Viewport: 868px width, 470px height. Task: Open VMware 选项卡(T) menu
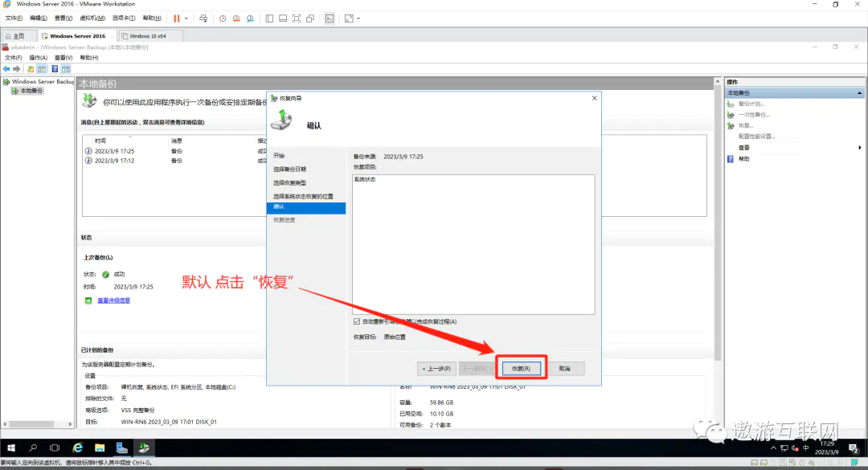(x=124, y=18)
